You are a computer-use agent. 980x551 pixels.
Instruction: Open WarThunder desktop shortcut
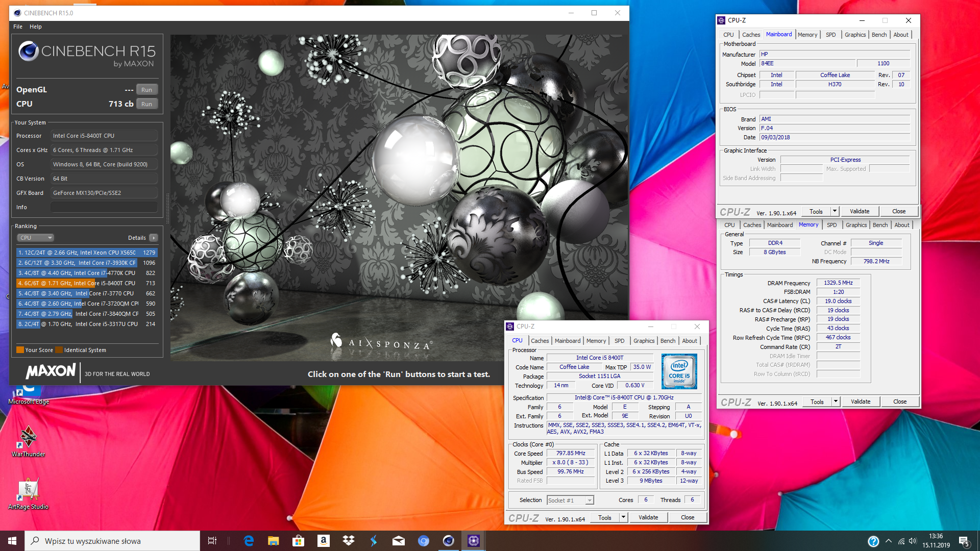click(x=29, y=441)
